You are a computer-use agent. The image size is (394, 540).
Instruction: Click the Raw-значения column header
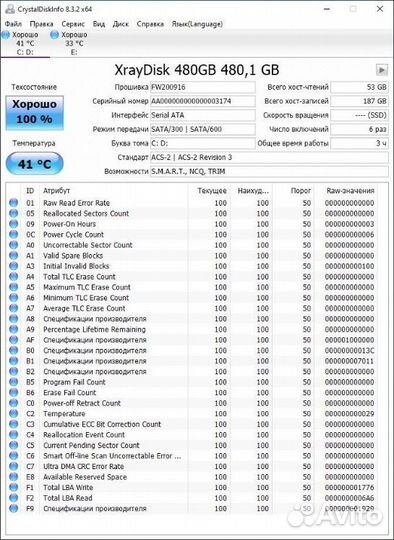click(x=350, y=191)
